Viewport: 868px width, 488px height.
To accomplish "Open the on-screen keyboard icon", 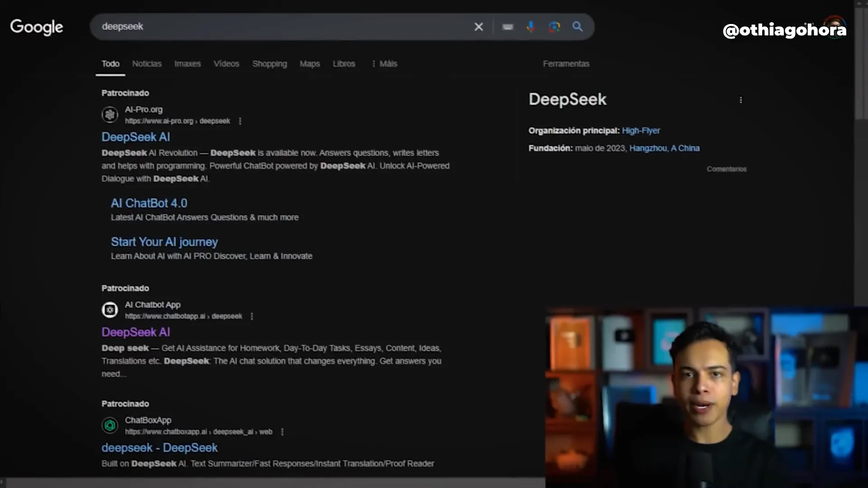I will (508, 27).
